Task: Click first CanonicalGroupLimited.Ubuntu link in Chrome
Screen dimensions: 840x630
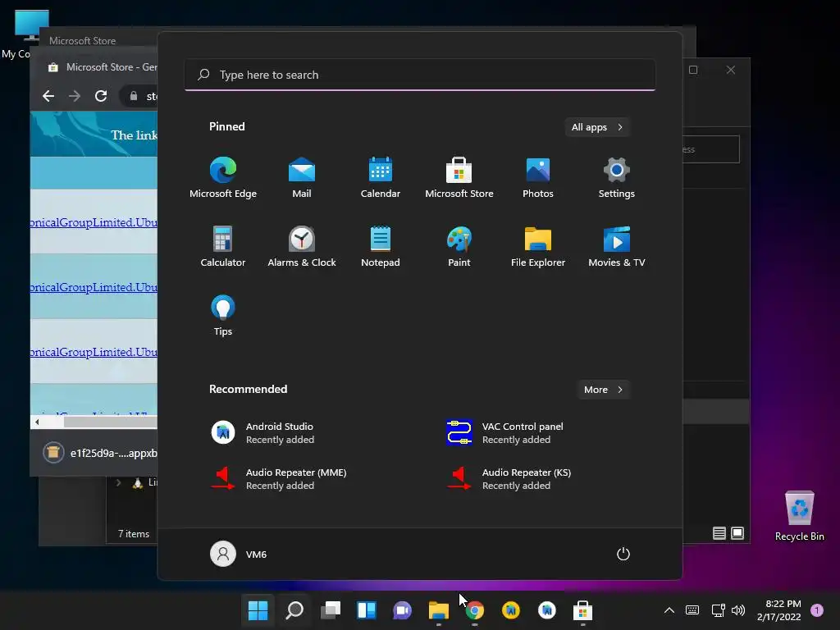Action: click(x=94, y=222)
